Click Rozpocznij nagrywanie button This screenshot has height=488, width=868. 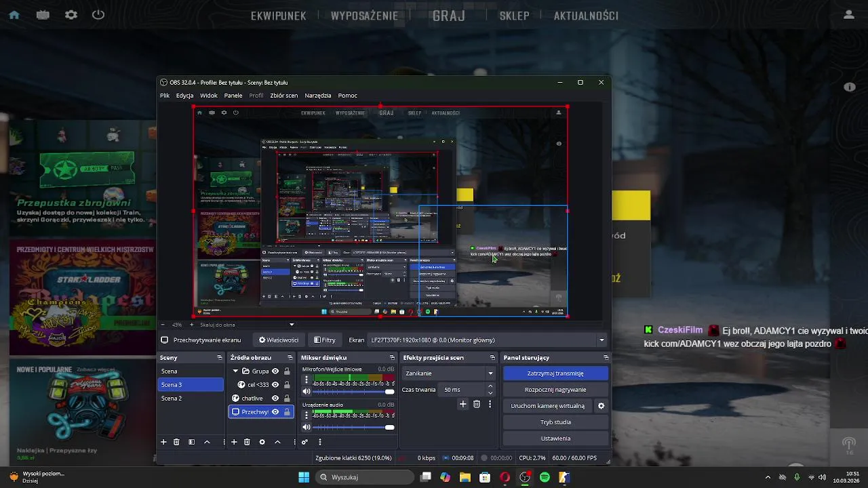click(555, 390)
